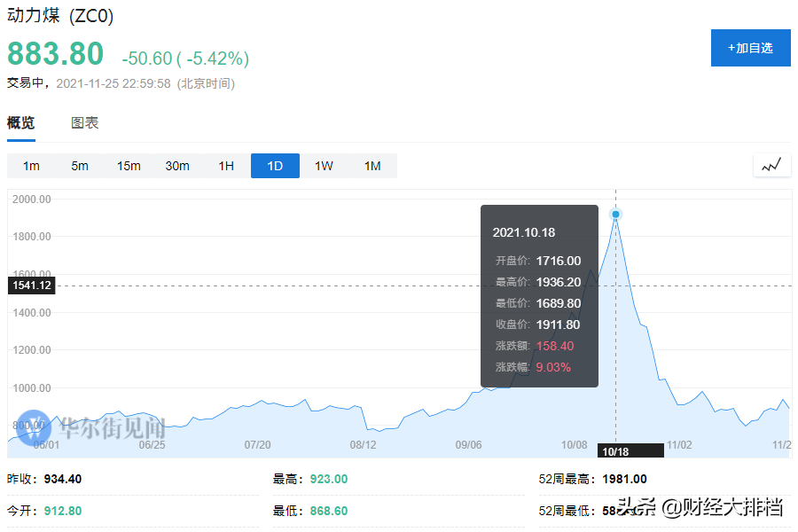798x532 pixels.
Task: Click the 1541.12 price label
Action: tap(31, 286)
